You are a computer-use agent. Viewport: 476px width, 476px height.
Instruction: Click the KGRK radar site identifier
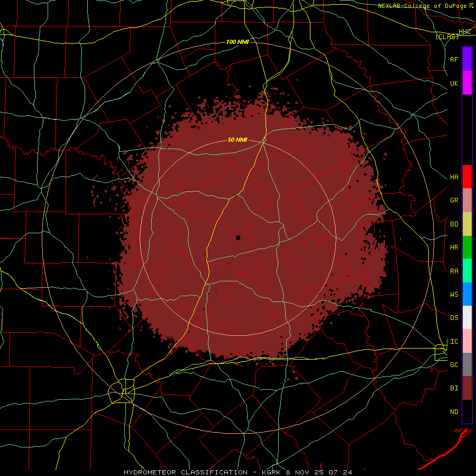tap(272, 472)
